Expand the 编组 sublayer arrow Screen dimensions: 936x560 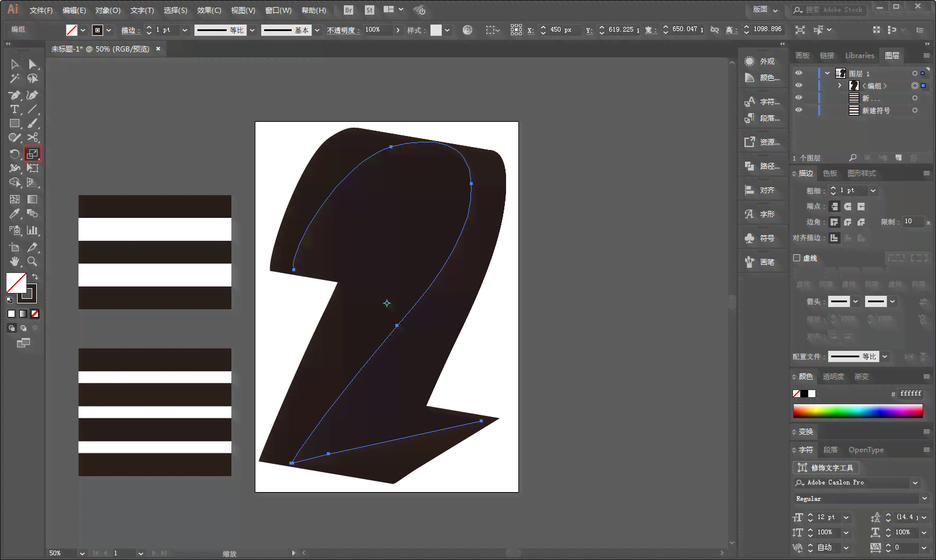coord(840,86)
